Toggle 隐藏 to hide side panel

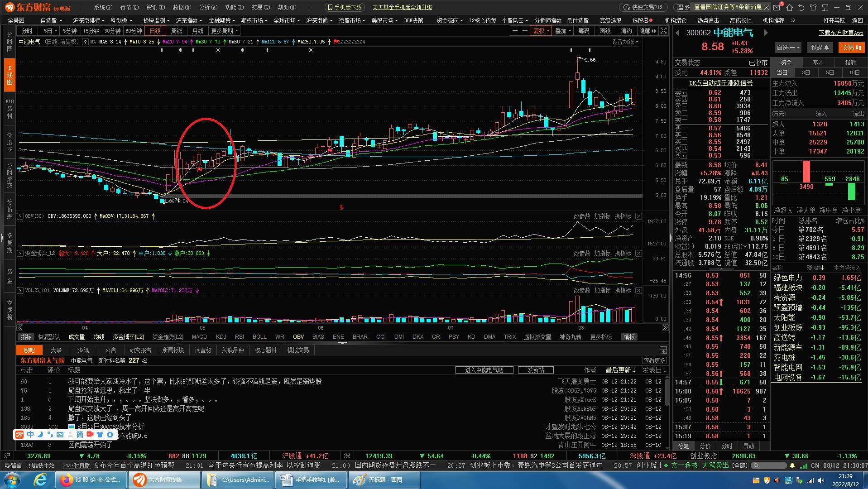pos(647,31)
